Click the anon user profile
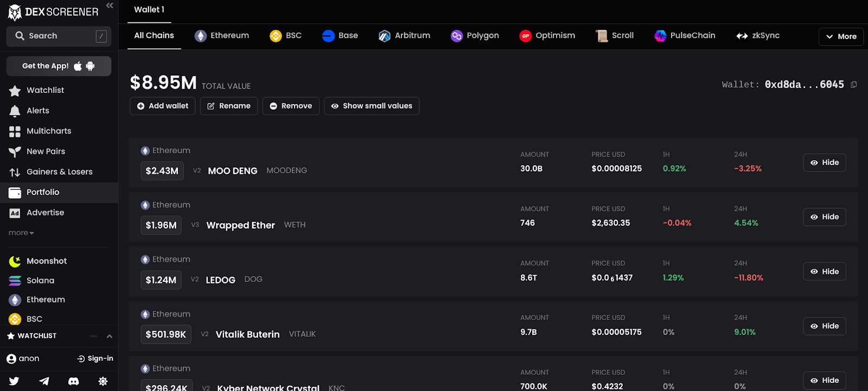Screen dimensions: 868x391 (x=23, y=358)
